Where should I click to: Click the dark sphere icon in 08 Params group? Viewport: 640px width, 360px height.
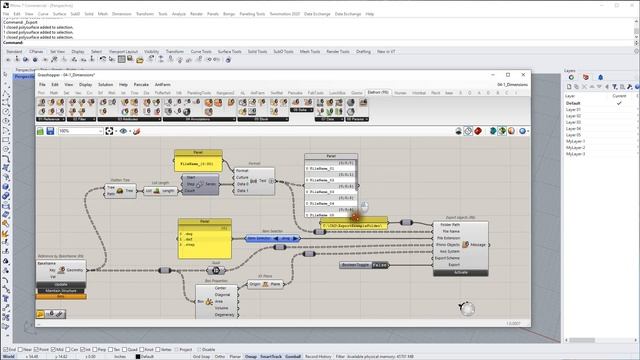[351, 102]
